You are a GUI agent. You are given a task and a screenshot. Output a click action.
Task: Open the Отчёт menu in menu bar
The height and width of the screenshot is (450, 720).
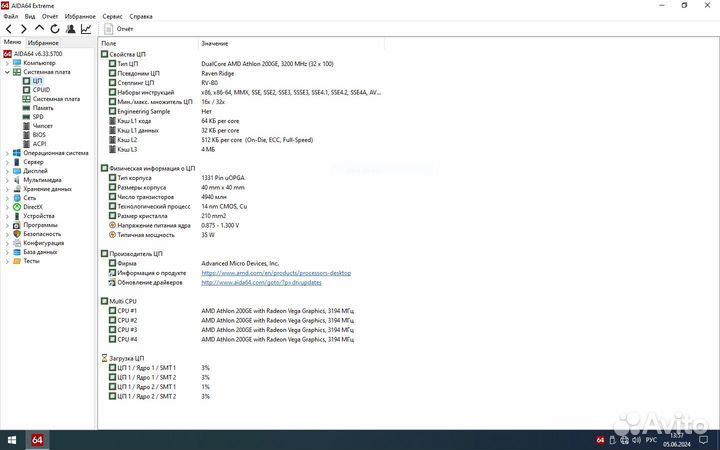tap(50, 17)
